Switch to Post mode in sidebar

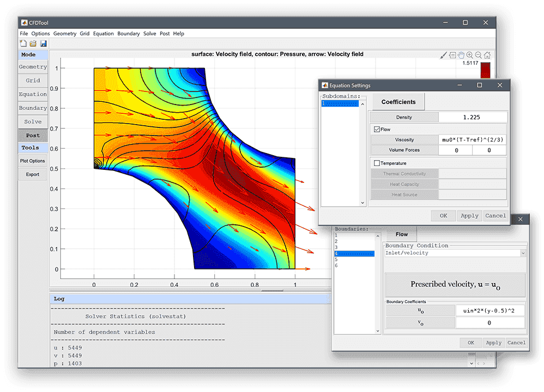(x=33, y=135)
